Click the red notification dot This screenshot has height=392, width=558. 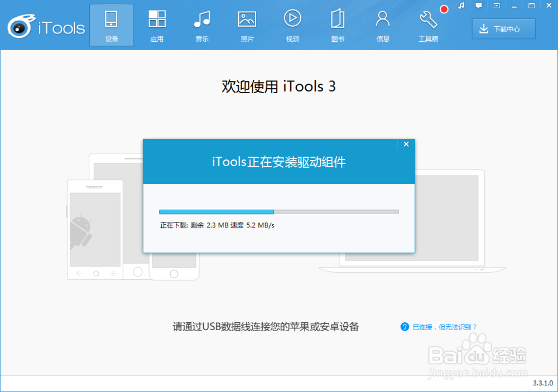[444, 9]
